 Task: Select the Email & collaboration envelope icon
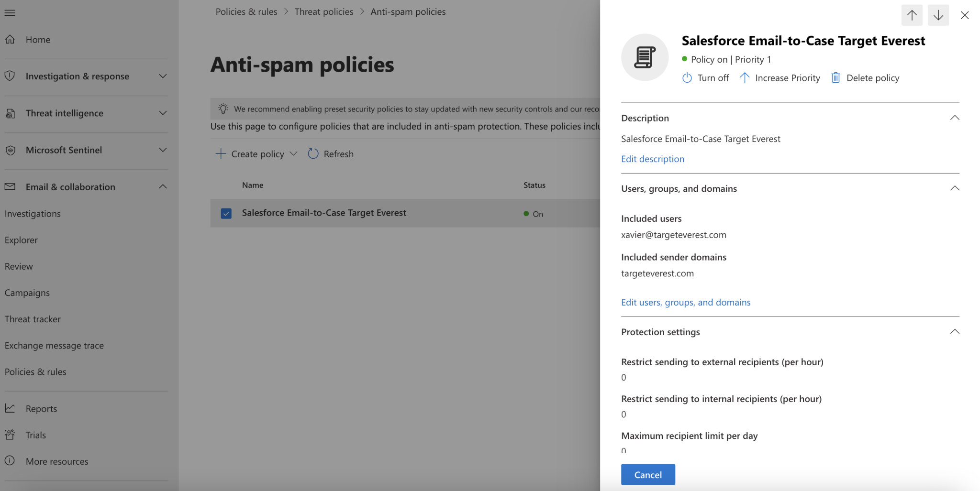coord(10,187)
